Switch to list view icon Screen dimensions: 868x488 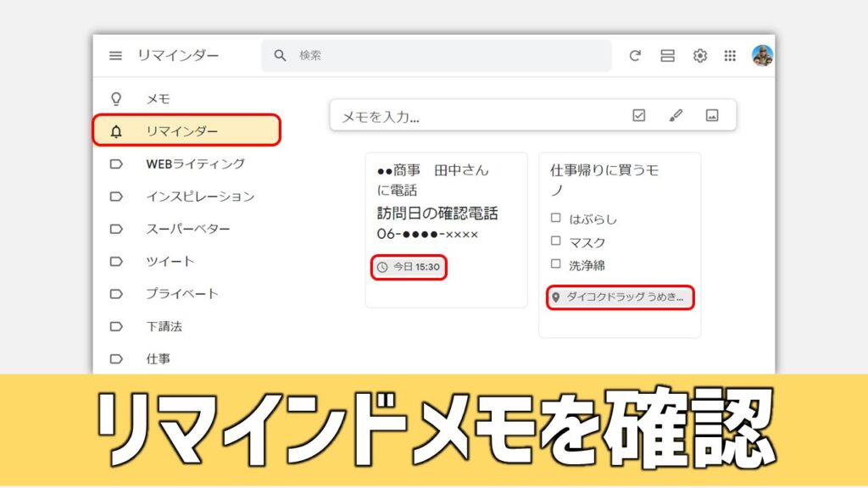(667, 55)
